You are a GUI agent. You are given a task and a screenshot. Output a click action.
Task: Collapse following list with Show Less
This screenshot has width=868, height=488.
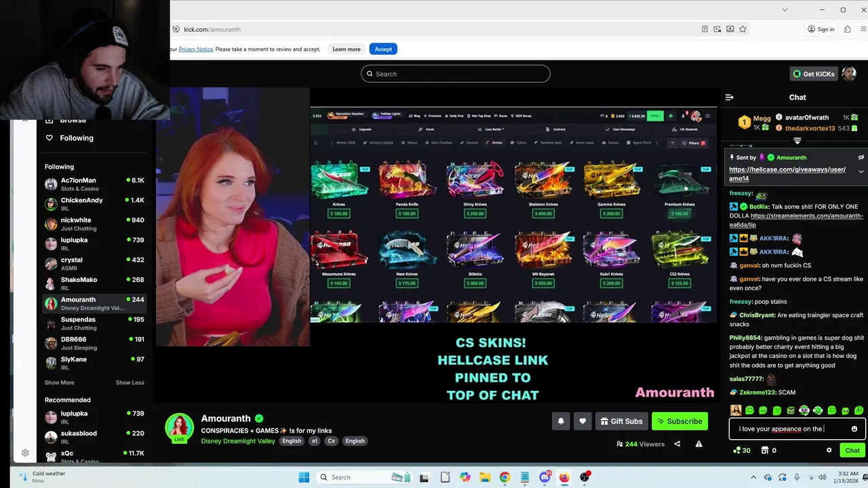tap(130, 382)
